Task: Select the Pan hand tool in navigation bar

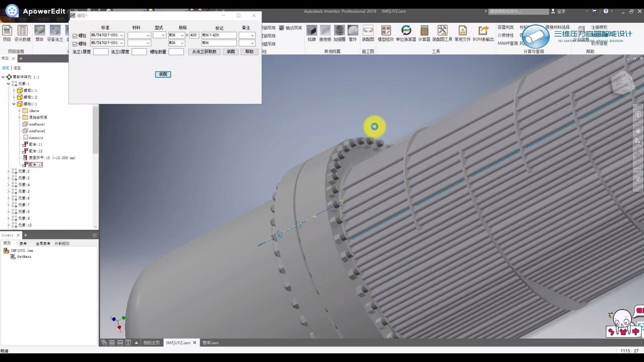Action: [638, 129]
